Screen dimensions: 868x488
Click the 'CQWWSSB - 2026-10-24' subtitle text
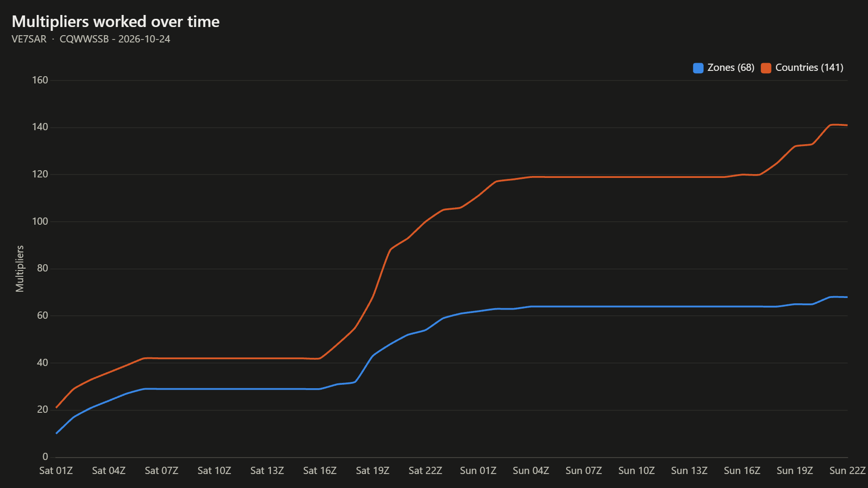coord(115,39)
